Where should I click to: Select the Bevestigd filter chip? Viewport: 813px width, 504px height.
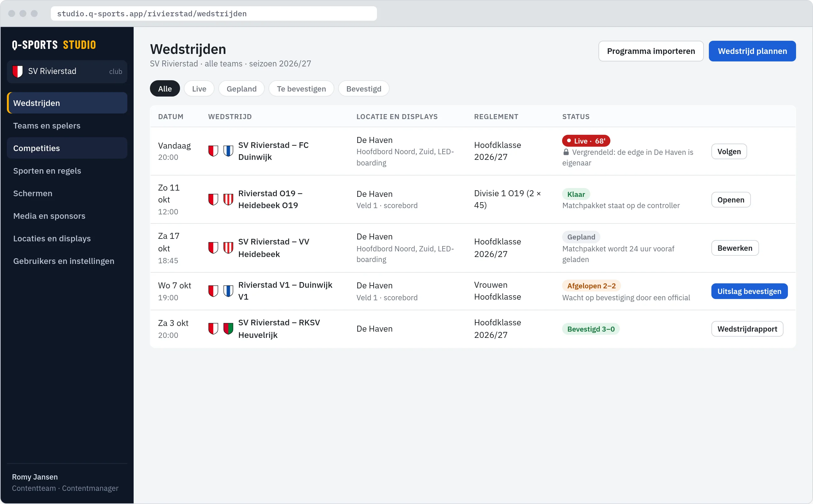pyautogui.click(x=364, y=89)
